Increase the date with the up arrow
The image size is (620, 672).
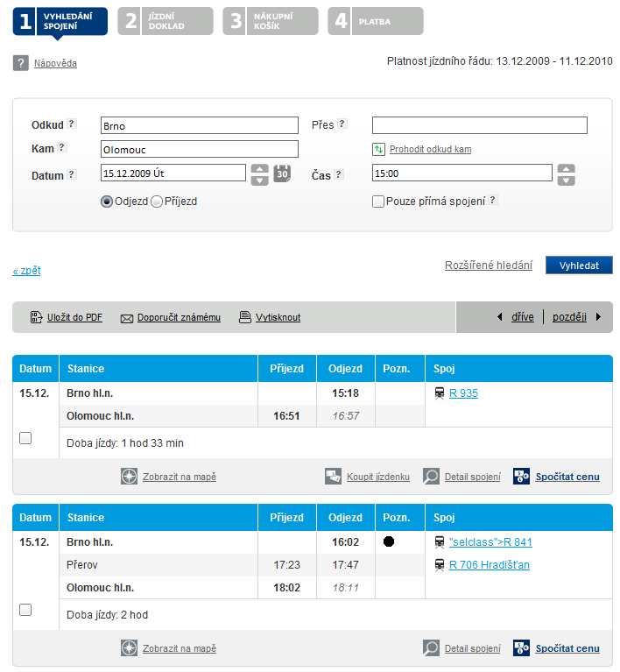(x=259, y=169)
